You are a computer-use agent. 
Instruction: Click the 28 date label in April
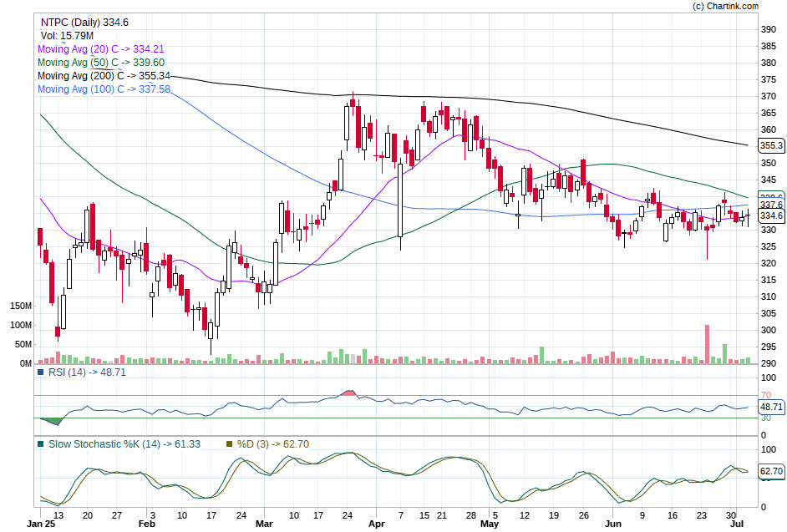point(471,515)
